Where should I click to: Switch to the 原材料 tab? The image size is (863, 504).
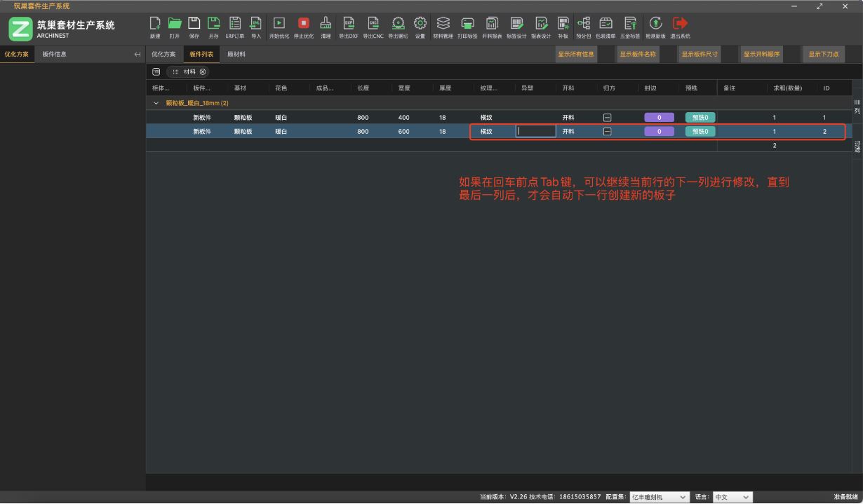coord(236,55)
